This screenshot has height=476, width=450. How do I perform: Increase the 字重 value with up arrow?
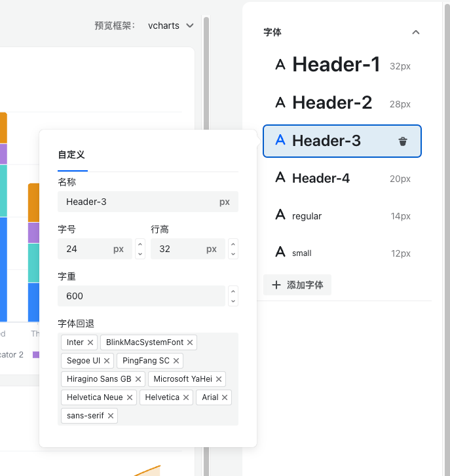tap(233, 291)
